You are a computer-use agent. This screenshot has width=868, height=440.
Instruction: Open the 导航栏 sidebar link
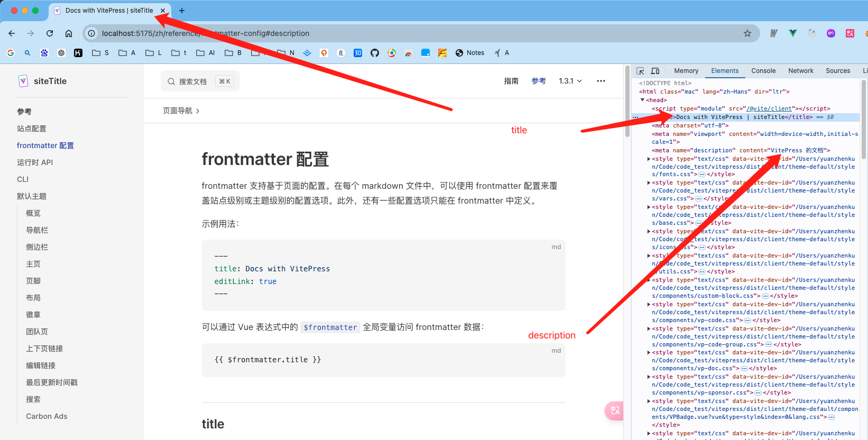[x=37, y=230]
